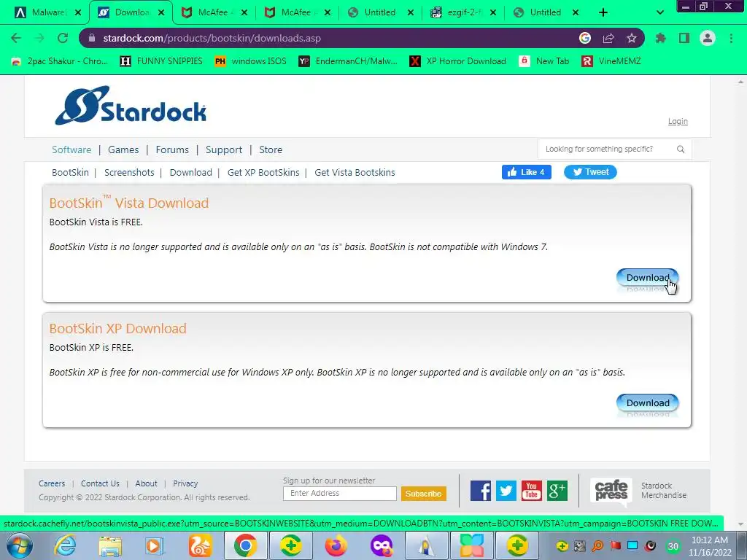This screenshot has height=560, width=747.
Task: Focus the site search box
Action: pyautogui.click(x=608, y=149)
